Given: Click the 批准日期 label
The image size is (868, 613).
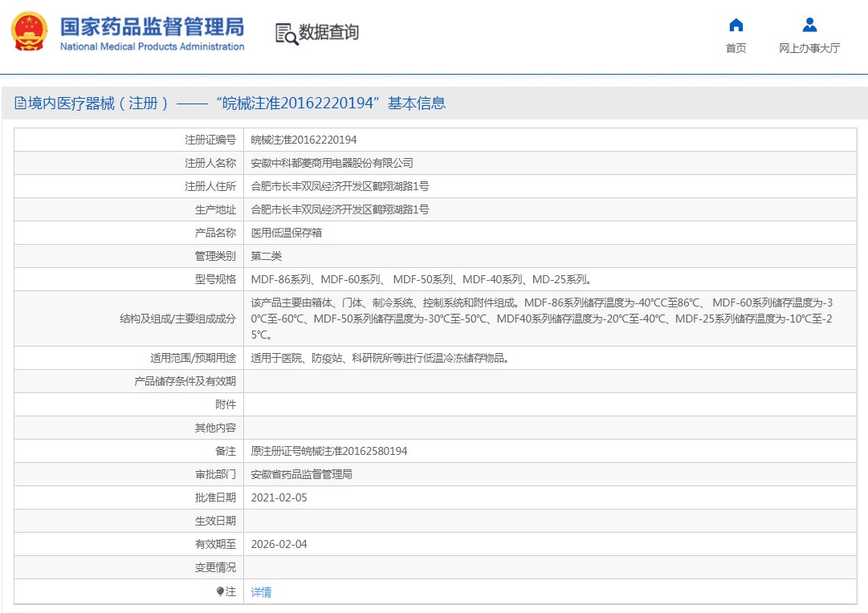Looking at the screenshot, I should [x=215, y=497].
